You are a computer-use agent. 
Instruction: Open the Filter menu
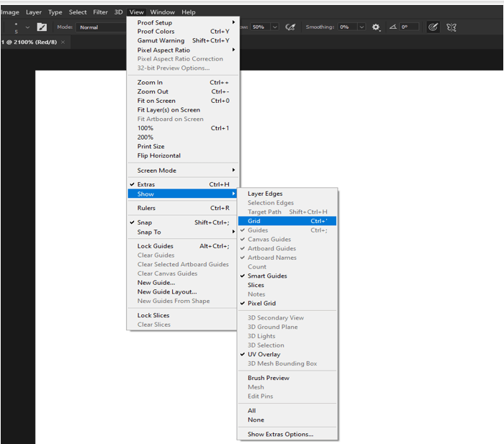pos(100,12)
